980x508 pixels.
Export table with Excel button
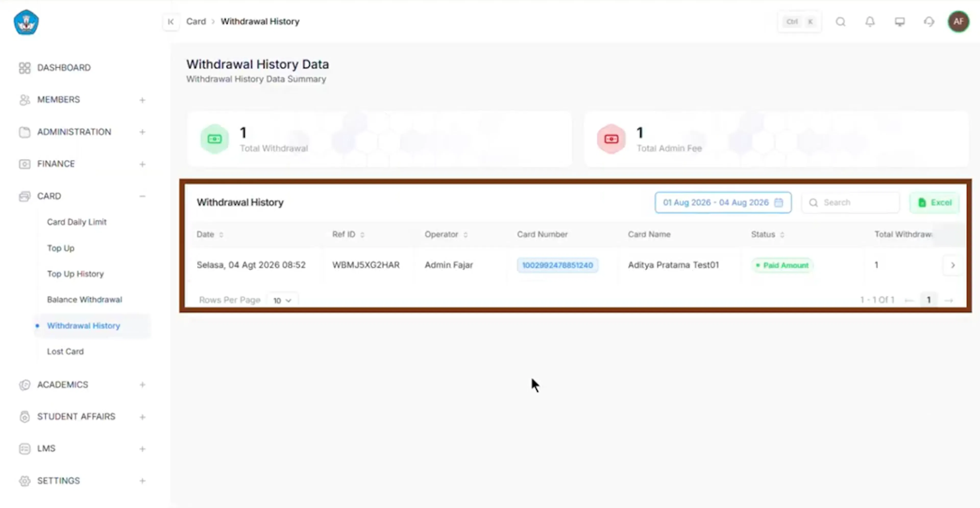(934, 203)
